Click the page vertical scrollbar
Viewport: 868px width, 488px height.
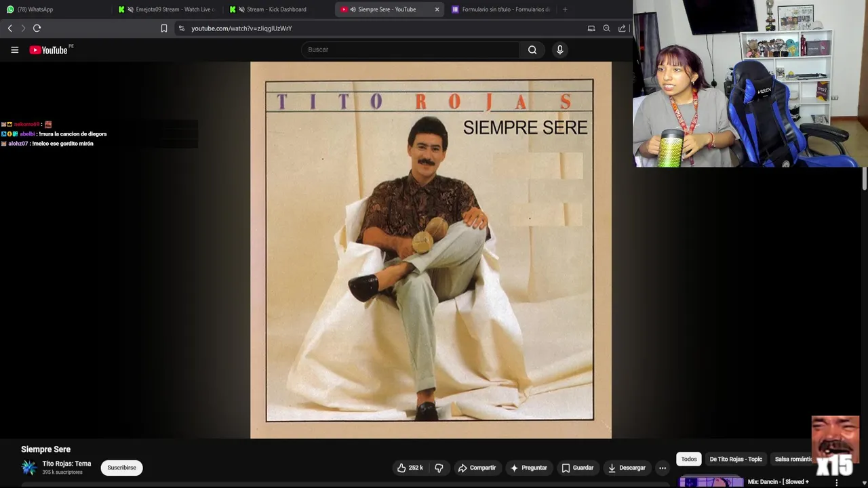pos(865,180)
